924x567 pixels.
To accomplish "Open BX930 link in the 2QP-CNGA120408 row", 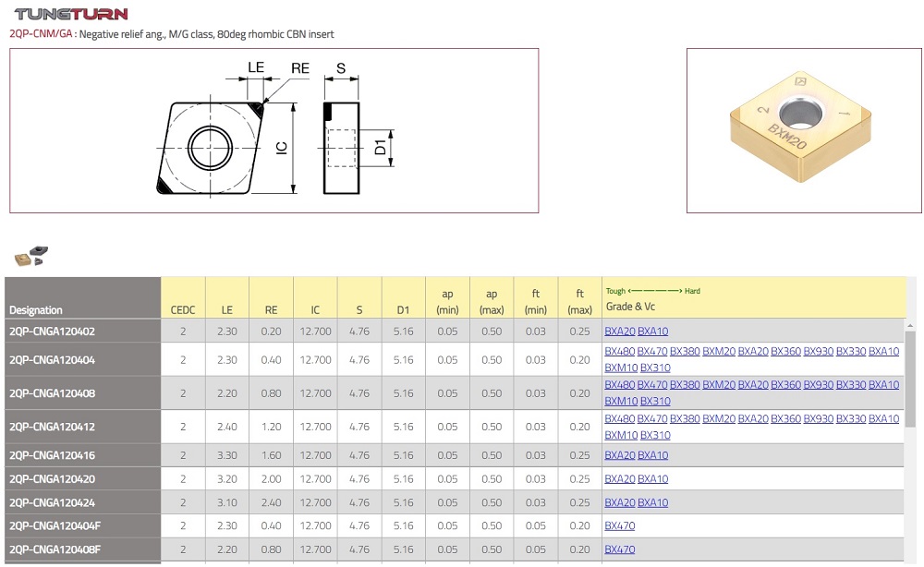I will tap(819, 385).
